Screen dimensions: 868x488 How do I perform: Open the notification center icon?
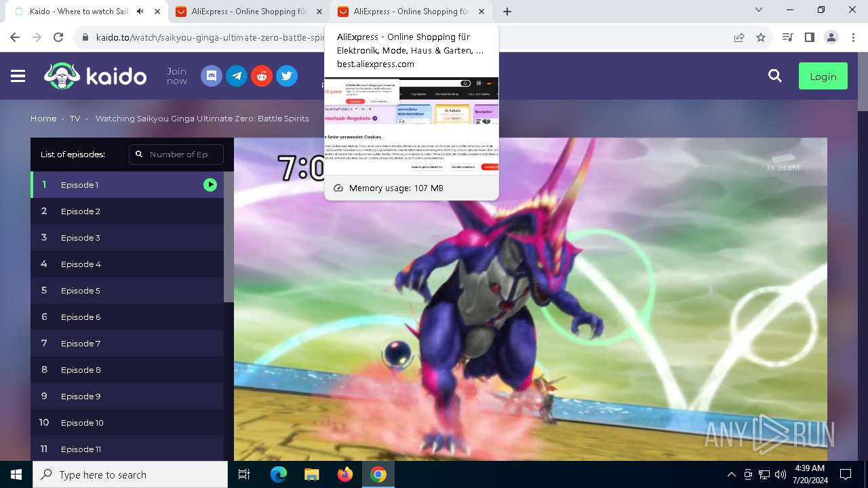tap(846, 474)
